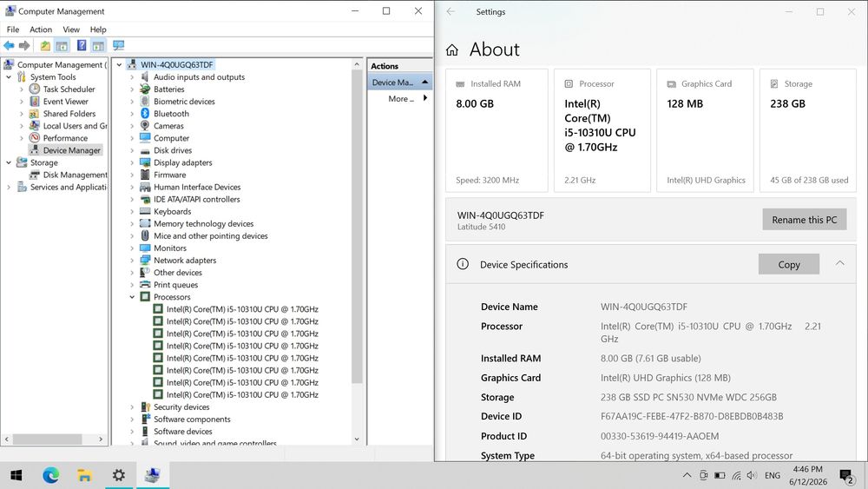The width and height of the screenshot is (868, 489).
Task: Click the Disk Management icon under Storage
Action: pyautogui.click(x=35, y=175)
